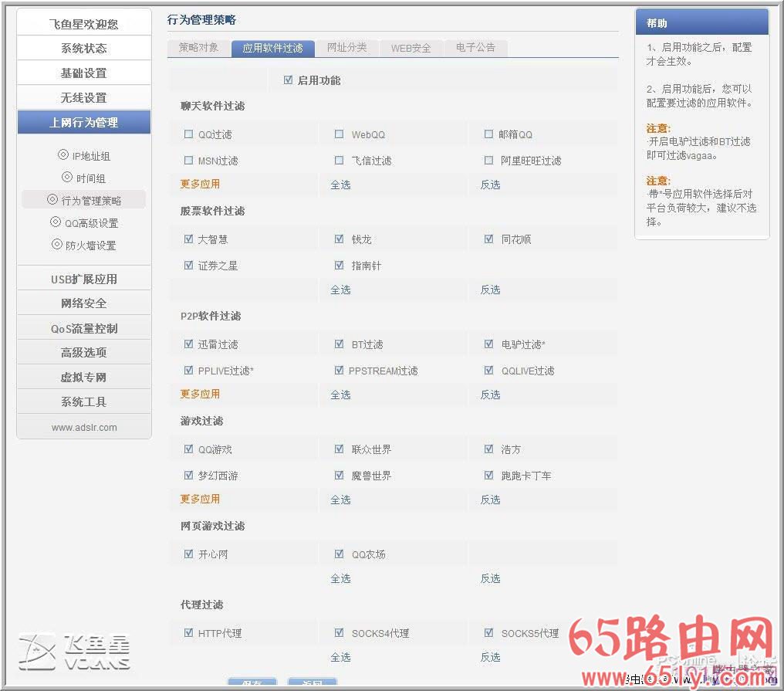Toggle the 指南针 checkbox
This screenshot has height=691, width=784.
pyautogui.click(x=339, y=265)
